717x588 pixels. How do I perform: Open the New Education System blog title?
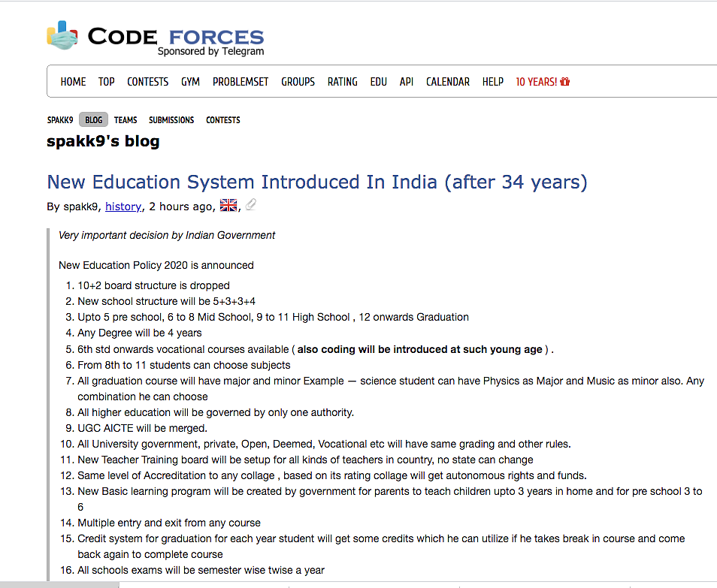[317, 182]
